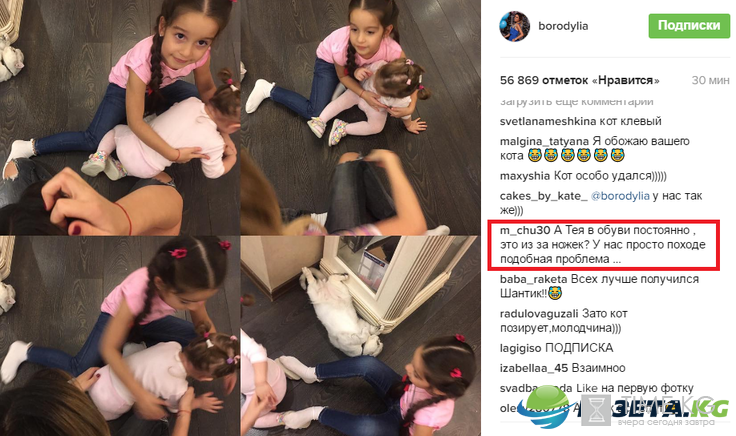Open baba_raketa commenter profile
Screen dimensions: 736x436
534,279
